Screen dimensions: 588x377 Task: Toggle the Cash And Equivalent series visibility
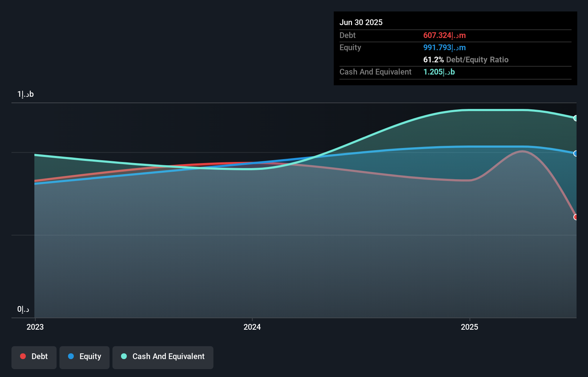coord(163,357)
